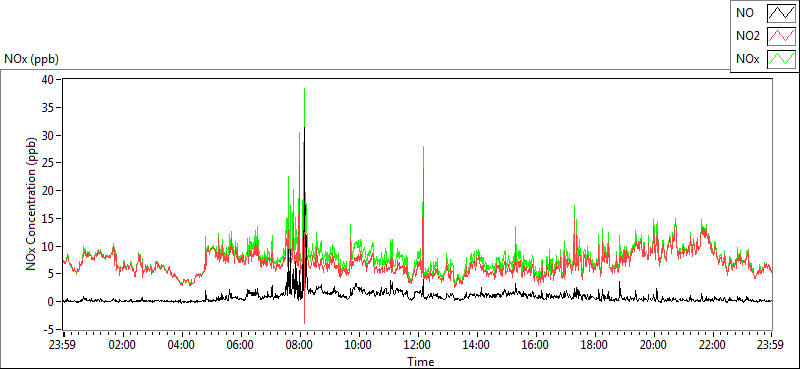
Task: Click the NO2 red legend line icon
Action: (x=782, y=36)
